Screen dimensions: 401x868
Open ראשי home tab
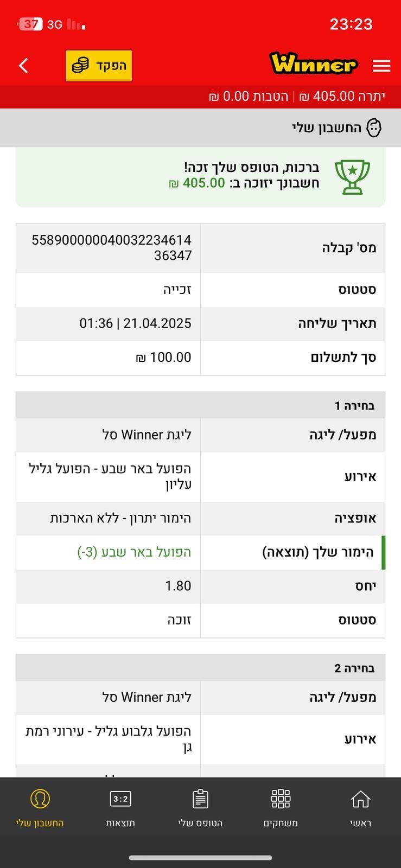click(x=360, y=807)
